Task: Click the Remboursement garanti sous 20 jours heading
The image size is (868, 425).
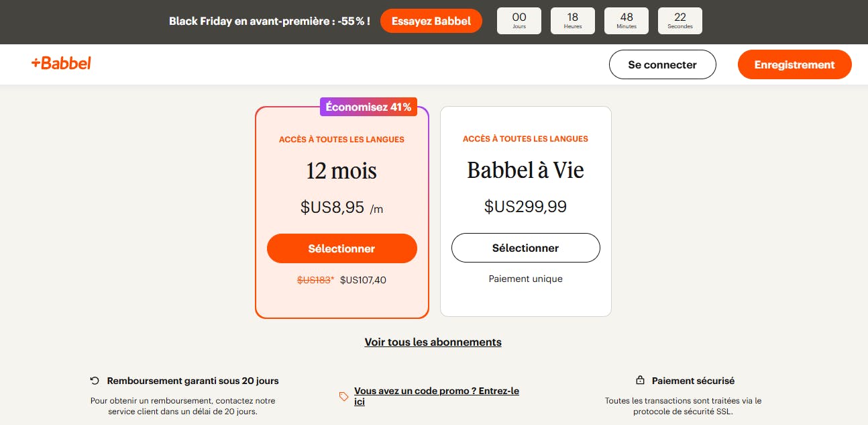Action: [x=193, y=381]
